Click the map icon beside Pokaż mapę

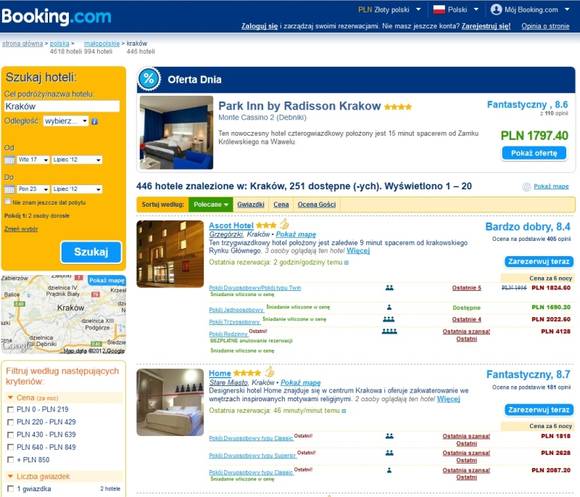coord(526,187)
